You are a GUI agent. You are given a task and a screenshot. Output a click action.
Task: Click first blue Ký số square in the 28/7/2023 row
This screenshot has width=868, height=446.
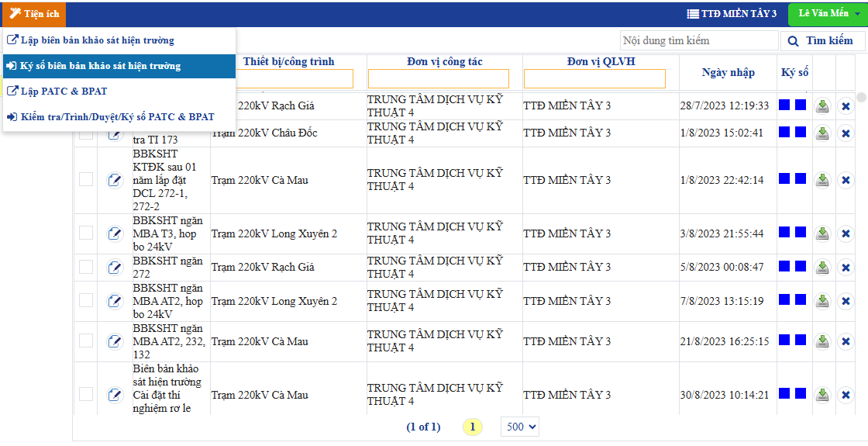click(784, 105)
